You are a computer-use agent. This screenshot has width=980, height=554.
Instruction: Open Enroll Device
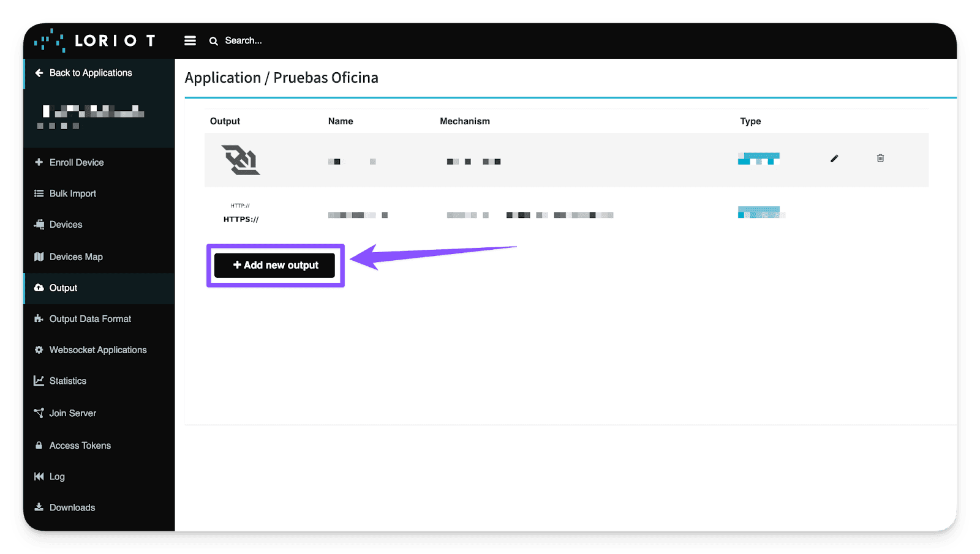pos(77,162)
